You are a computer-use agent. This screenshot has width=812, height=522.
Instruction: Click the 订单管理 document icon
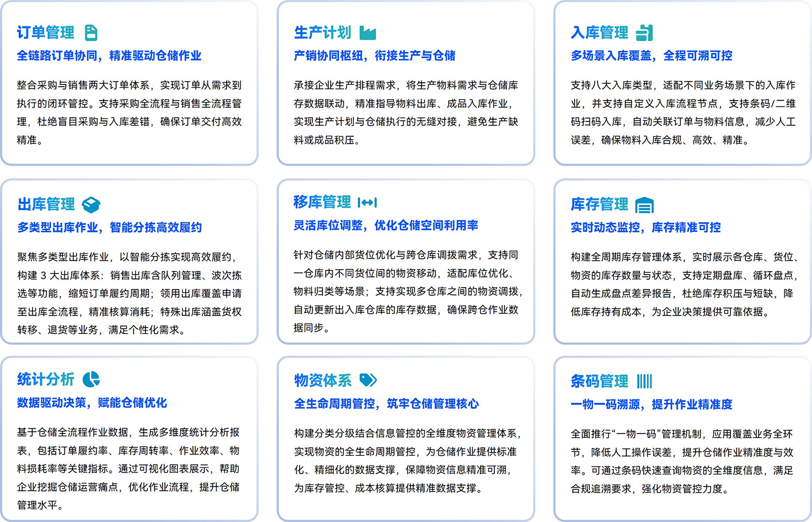[x=91, y=33]
